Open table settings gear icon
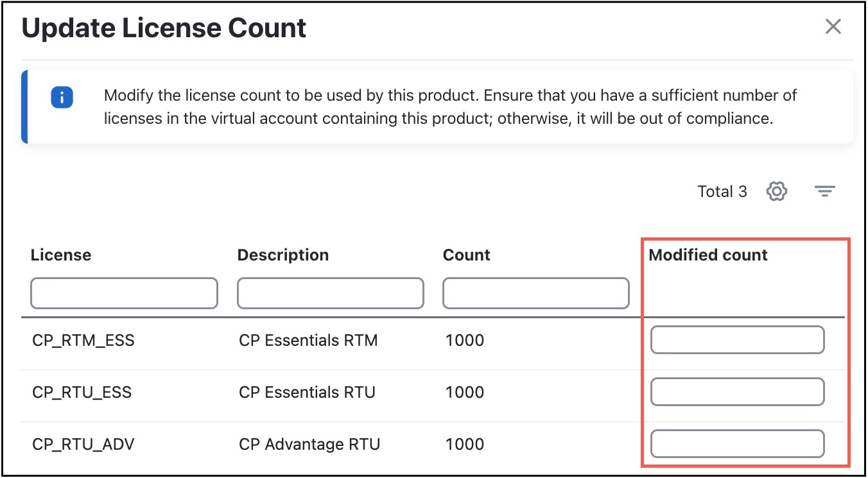The width and height of the screenshot is (868, 478). click(x=777, y=191)
